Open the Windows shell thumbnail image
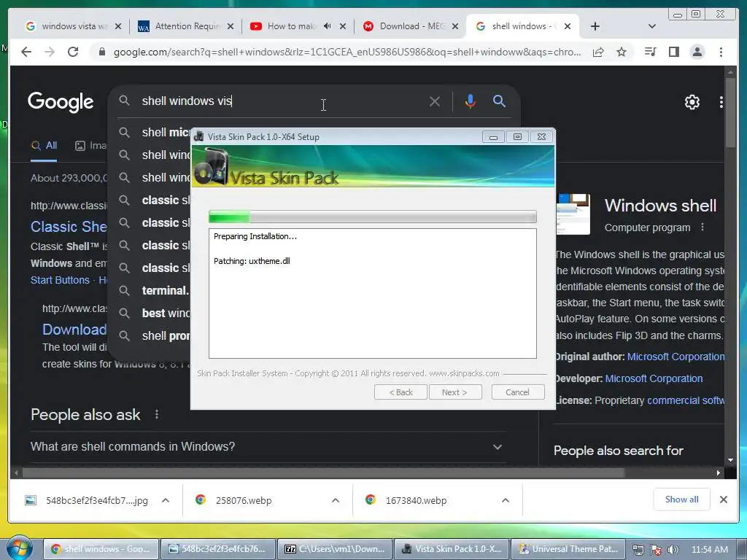The width and height of the screenshot is (747, 560). click(x=573, y=214)
